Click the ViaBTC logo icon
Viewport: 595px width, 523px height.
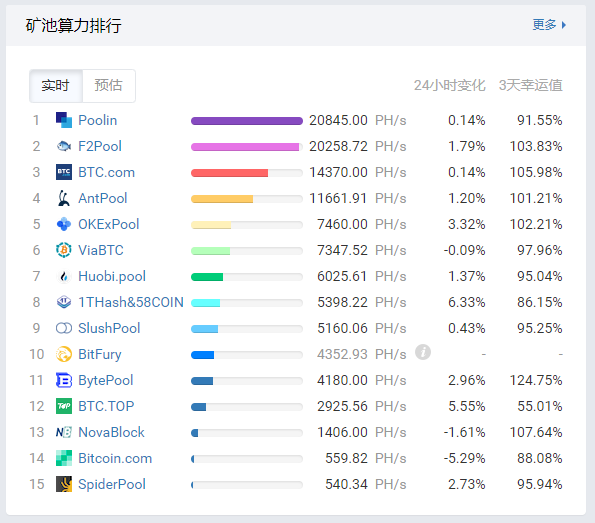coord(64,250)
